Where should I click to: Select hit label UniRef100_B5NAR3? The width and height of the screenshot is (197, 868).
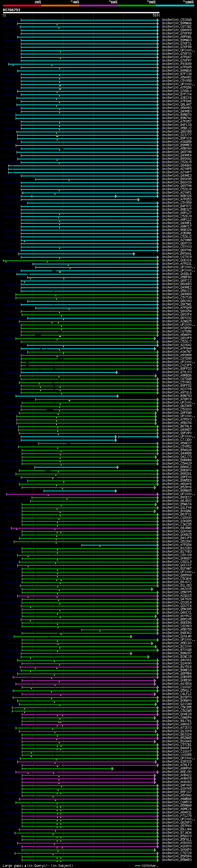tap(177, 860)
